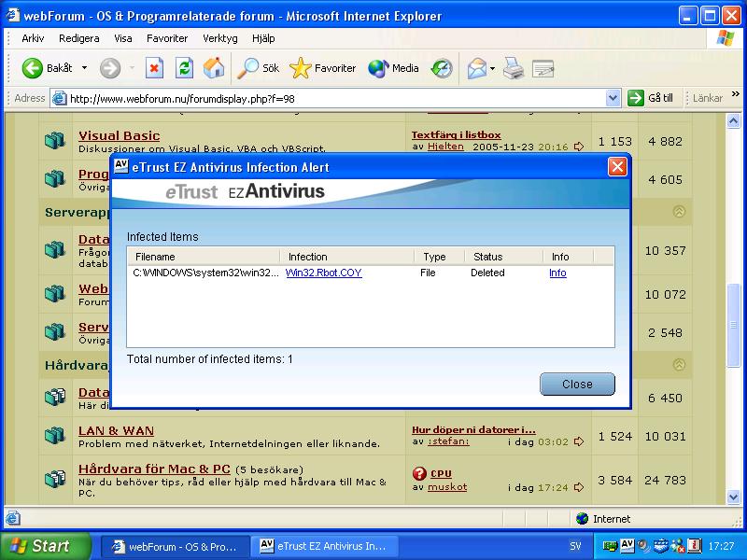
Task: Open user Hjelten profile link
Action: (x=445, y=147)
